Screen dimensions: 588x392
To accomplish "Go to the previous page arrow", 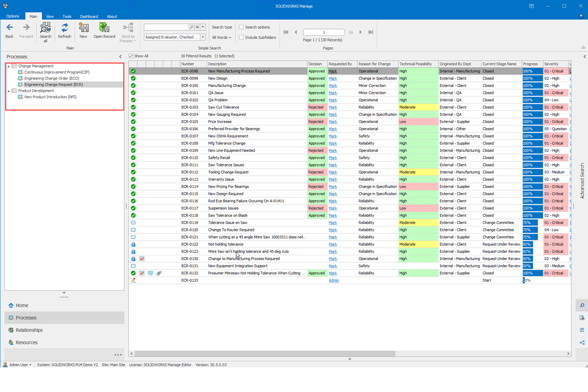I will [x=295, y=32].
